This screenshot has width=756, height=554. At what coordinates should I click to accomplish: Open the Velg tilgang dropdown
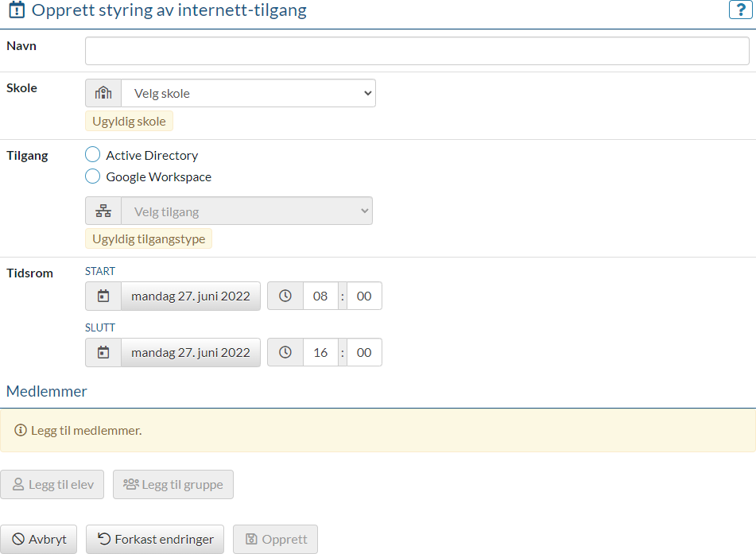pos(246,211)
